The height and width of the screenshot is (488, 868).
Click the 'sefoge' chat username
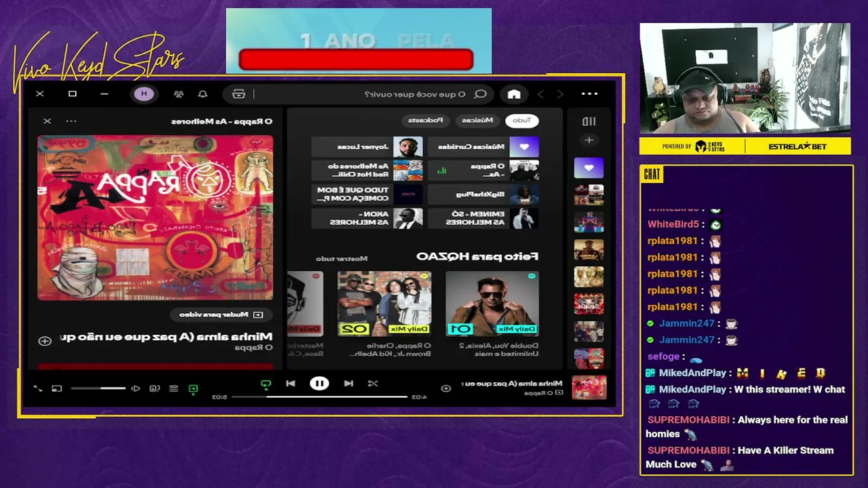[x=663, y=357]
